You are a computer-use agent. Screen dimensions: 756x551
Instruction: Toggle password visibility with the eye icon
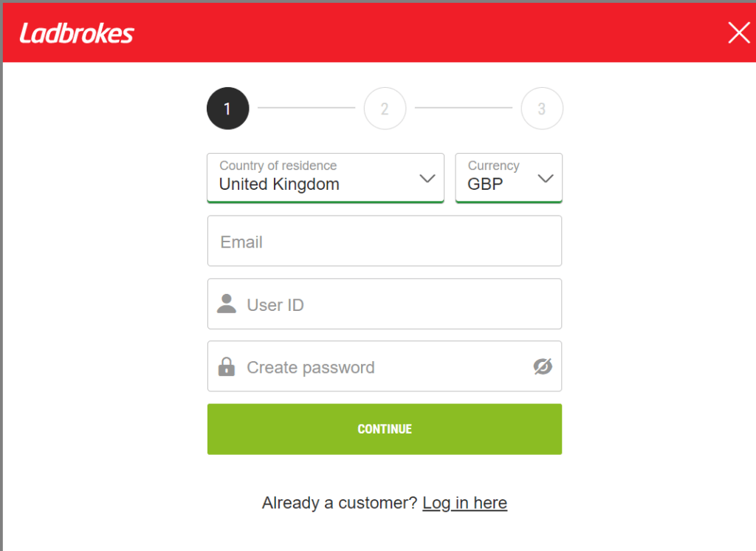click(543, 366)
